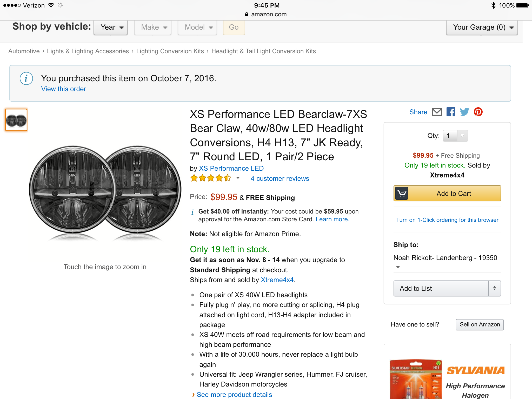The width and height of the screenshot is (532, 399).
Task: Tap the Bluetooth status icon
Action: point(493,5)
